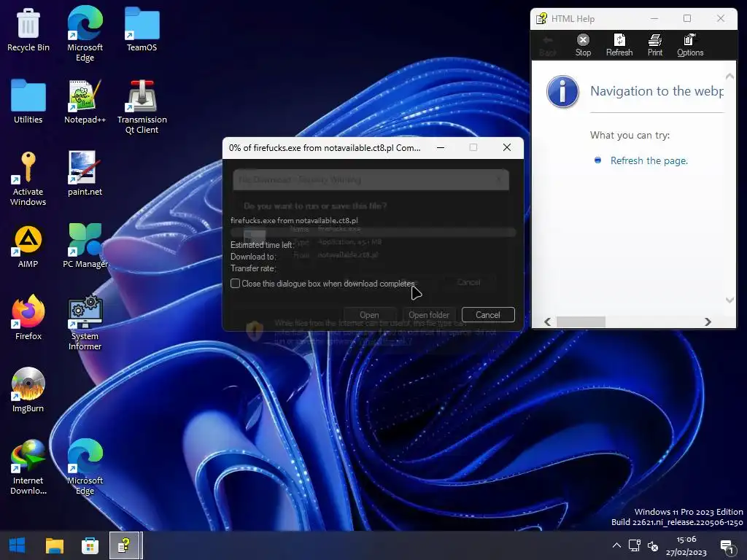747x560 pixels.
Task: Launch the Transmission Qt Client shortcut
Action: pos(142,107)
